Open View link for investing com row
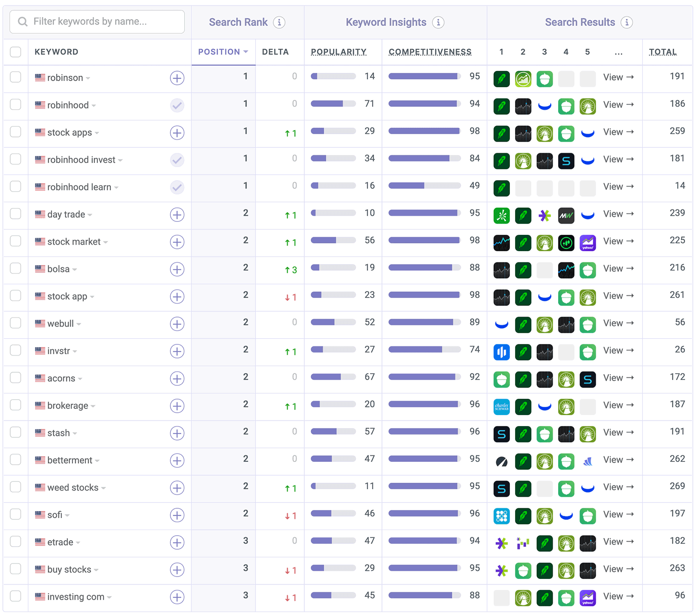The width and height of the screenshot is (696, 616). click(618, 597)
